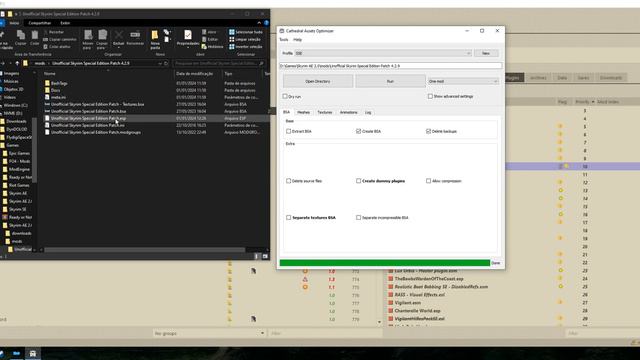Open the Compartilhar ribbon tab
Image resolution: width=640 pixels, height=360 pixels.
point(40,23)
